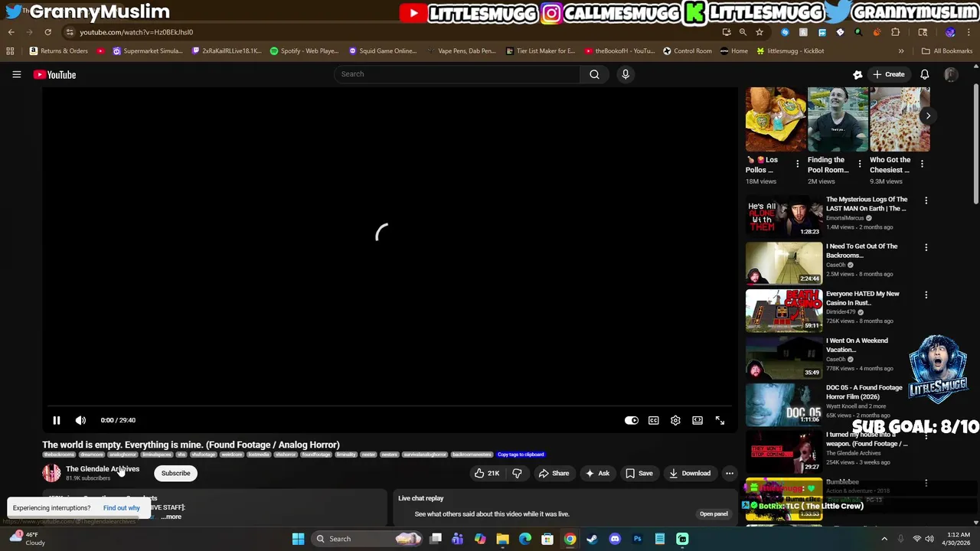Open more actions ellipsis under video
The image size is (980, 551).
tap(730, 473)
